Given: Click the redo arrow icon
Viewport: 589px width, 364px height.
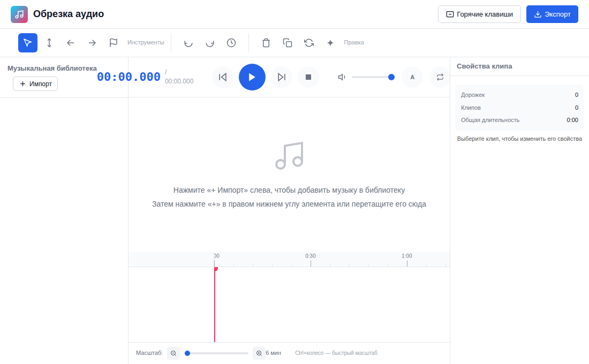Looking at the screenshot, I should coord(209,43).
